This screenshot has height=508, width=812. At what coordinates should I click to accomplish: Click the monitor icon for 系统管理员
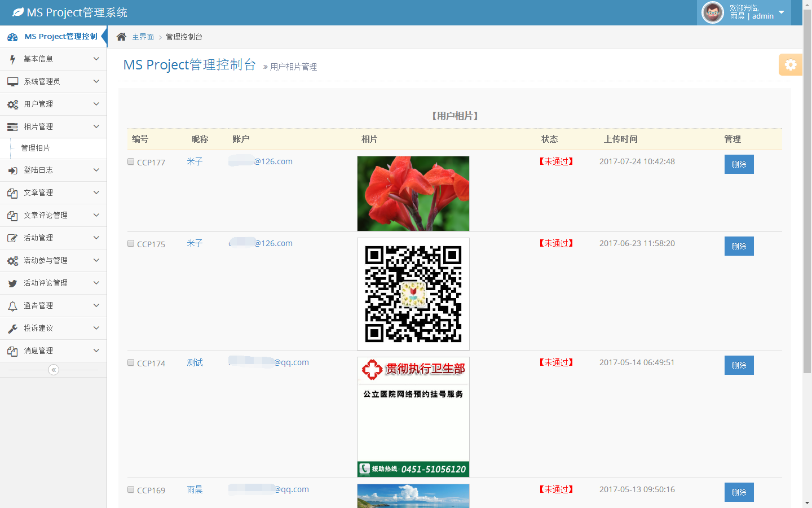tap(12, 82)
